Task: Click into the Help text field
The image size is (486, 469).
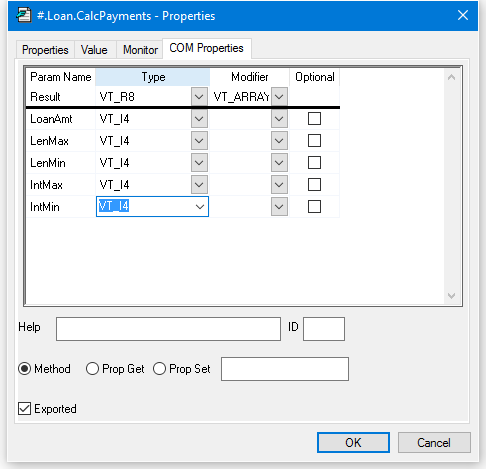Action: click(168, 329)
